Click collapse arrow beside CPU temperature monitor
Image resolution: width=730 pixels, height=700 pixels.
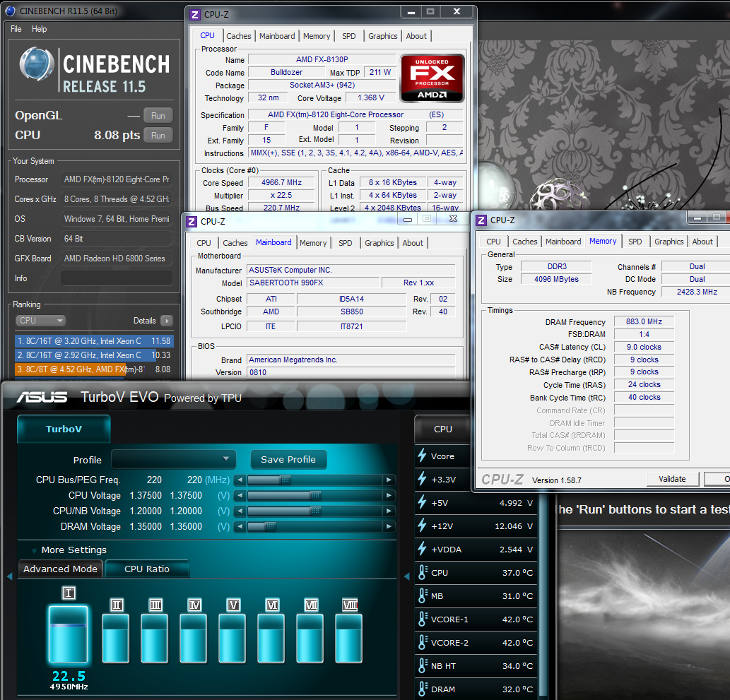coord(406,576)
